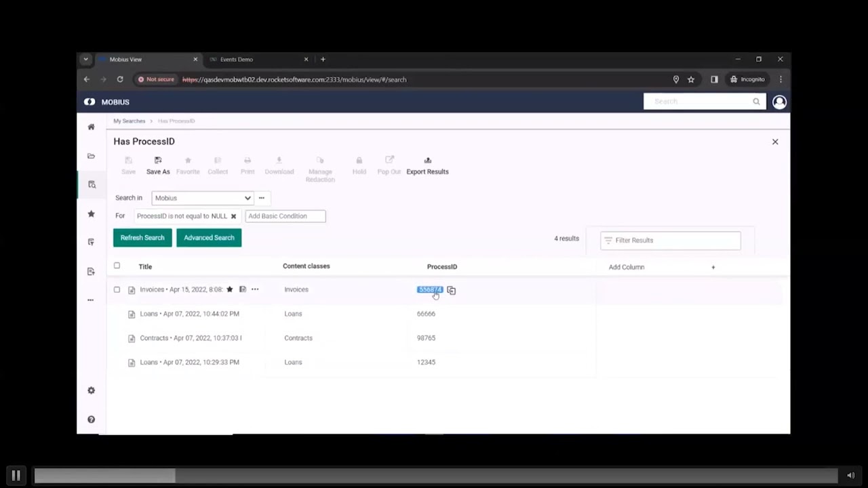Screen dimensions: 868x488
Task: Go to My Searches breadcrumb
Action: [x=129, y=121]
